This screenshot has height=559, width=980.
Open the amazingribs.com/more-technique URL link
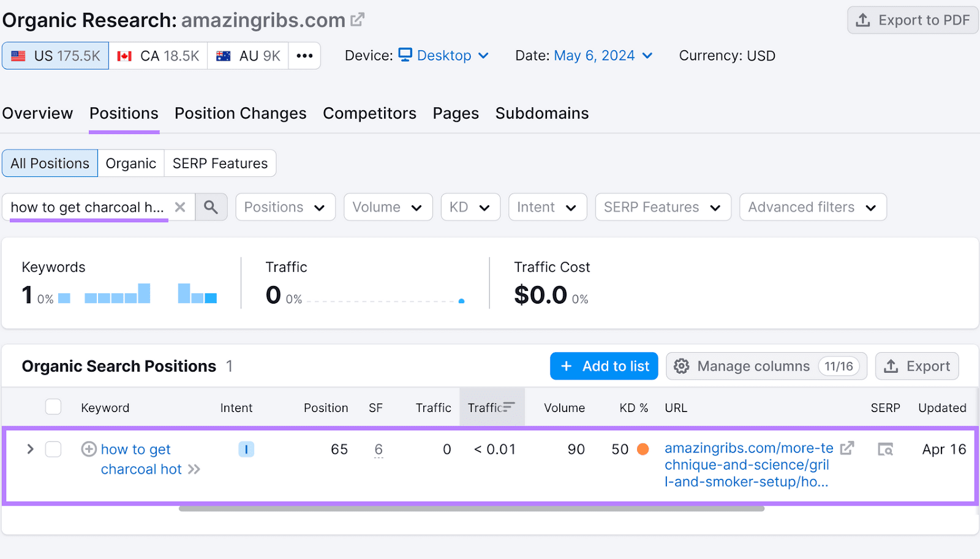(x=748, y=465)
